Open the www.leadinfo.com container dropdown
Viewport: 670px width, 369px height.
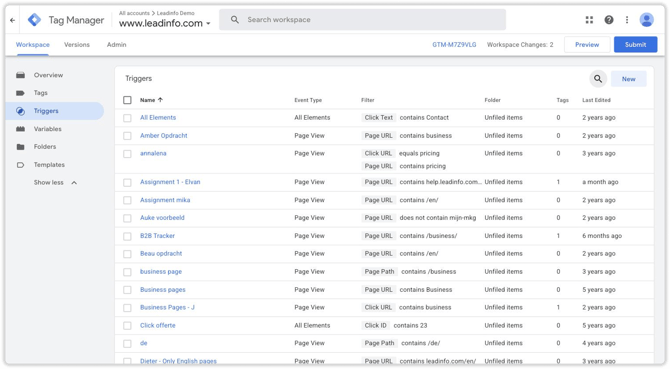click(165, 23)
